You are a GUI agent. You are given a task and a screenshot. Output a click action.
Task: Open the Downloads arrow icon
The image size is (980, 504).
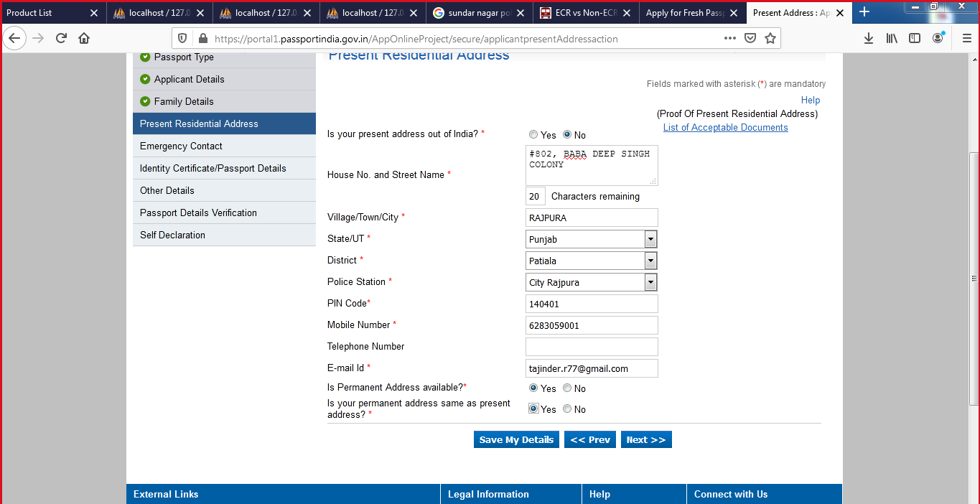tap(868, 39)
